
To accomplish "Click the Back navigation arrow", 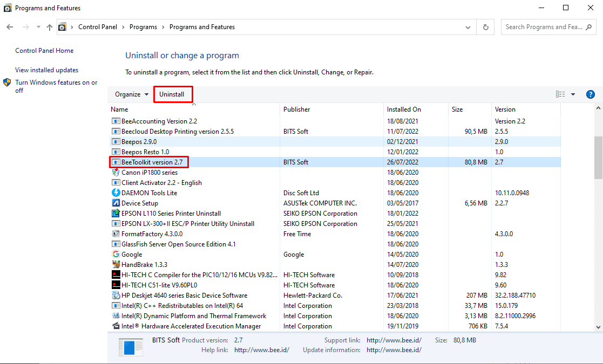I will tap(10, 27).
